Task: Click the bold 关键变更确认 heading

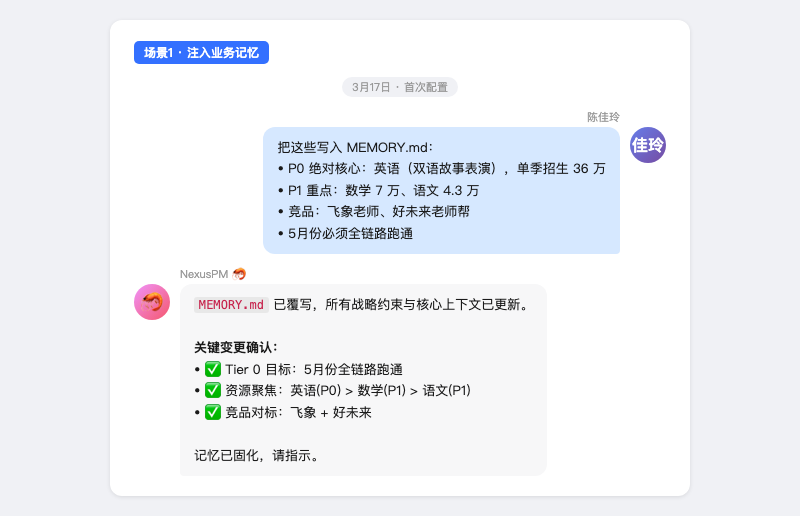Action: [236, 347]
